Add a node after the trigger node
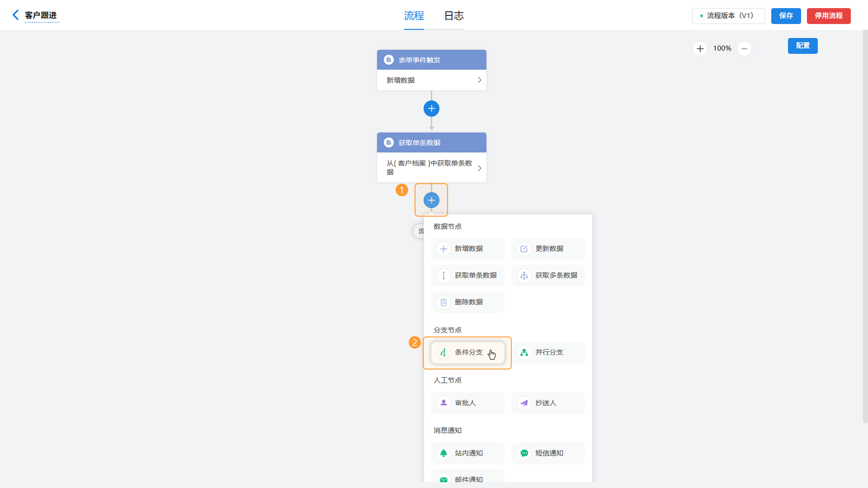 pyautogui.click(x=431, y=109)
